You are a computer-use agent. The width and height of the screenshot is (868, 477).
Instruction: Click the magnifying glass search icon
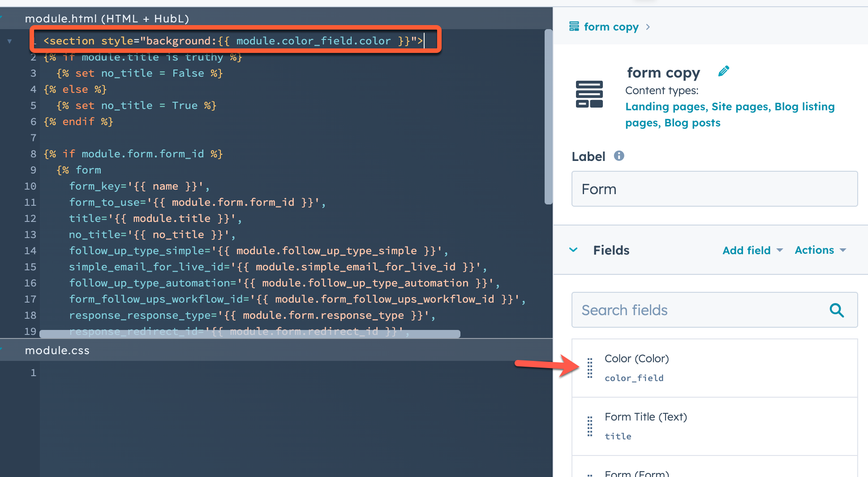[836, 310]
